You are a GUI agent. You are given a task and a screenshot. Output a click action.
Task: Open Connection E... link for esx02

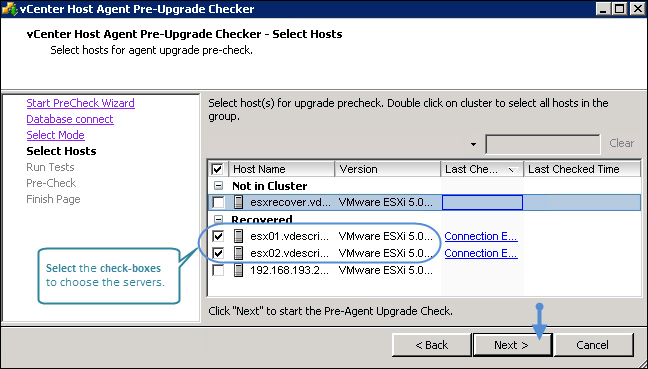click(x=481, y=253)
